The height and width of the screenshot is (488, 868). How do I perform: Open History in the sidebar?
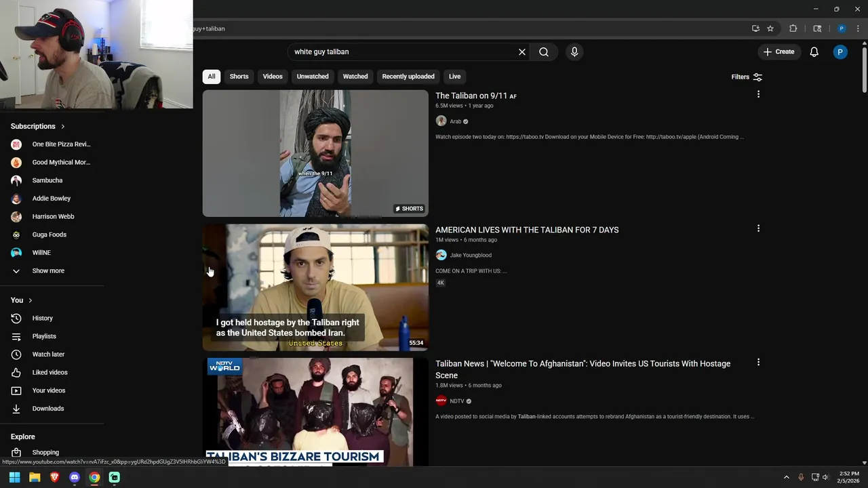(x=52, y=318)
